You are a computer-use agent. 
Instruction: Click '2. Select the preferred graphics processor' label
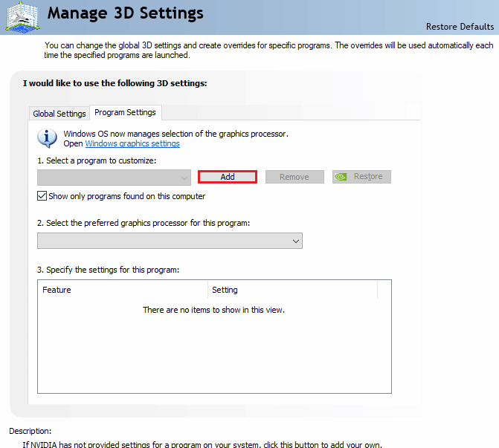tap(144, 223)
